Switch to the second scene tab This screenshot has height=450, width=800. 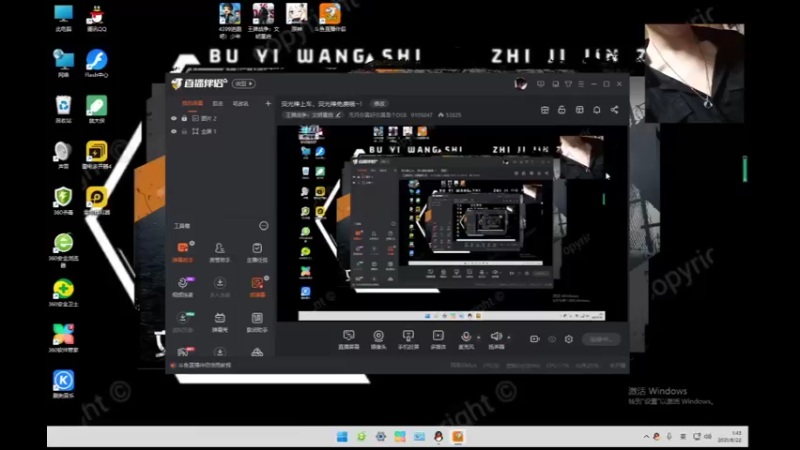[218, 104]
